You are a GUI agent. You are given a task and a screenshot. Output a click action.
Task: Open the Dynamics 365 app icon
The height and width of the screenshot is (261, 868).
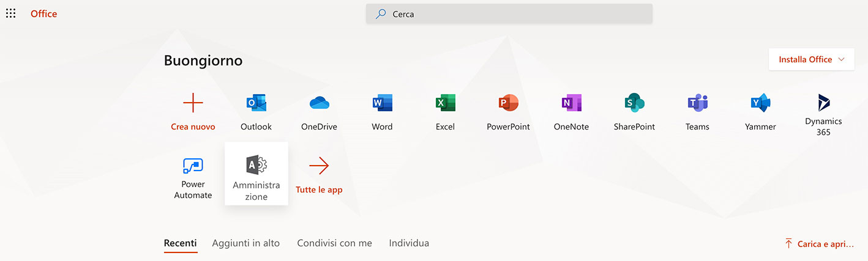pos(823,103)
